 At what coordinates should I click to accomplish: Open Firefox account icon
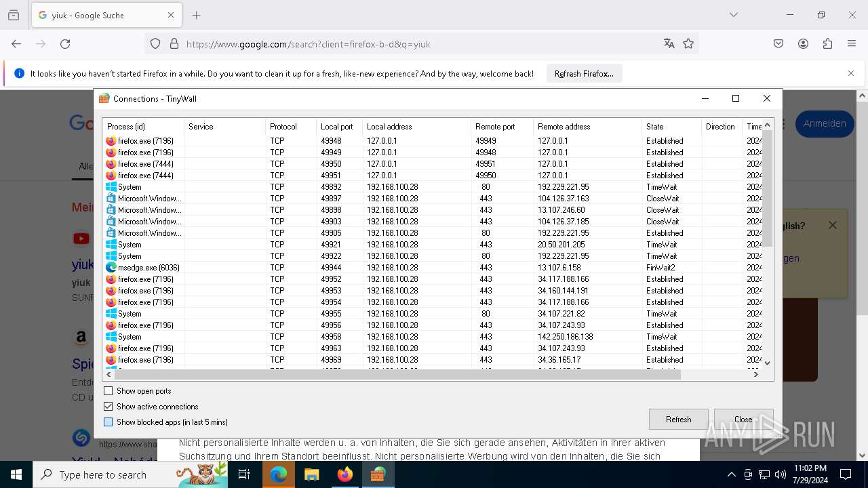click(803, 44)
